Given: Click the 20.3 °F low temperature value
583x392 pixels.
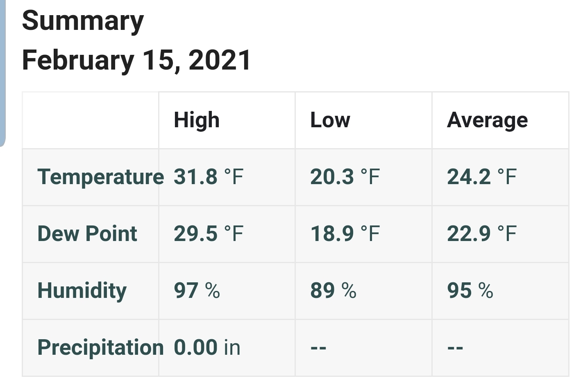Looking at the screenshot, I should 345,177.
